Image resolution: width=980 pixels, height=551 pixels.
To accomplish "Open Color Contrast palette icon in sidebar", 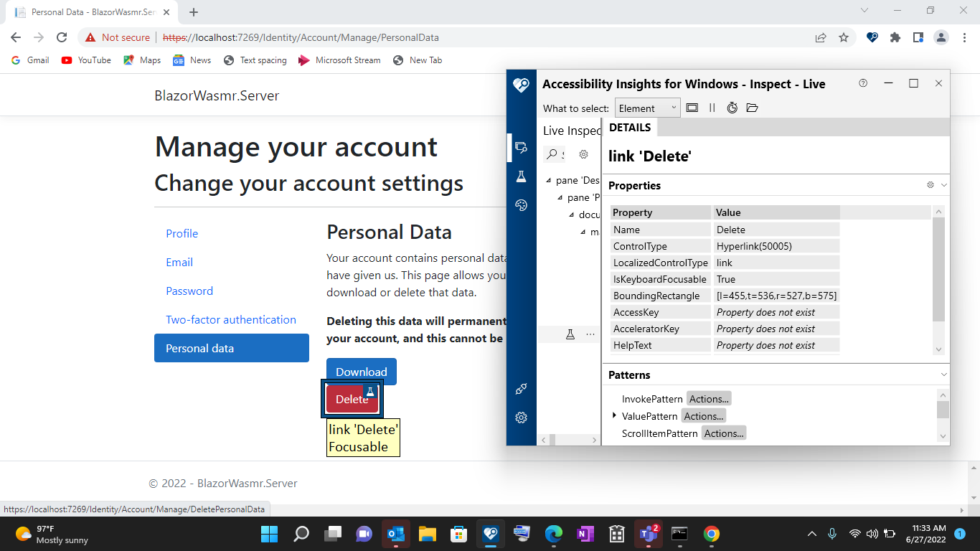I will (521, 205).
